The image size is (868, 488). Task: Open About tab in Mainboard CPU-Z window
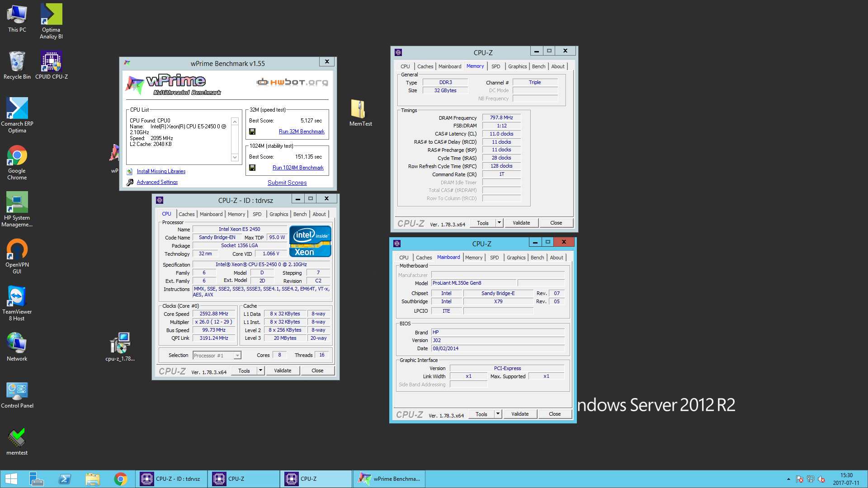tap(557, 258)
